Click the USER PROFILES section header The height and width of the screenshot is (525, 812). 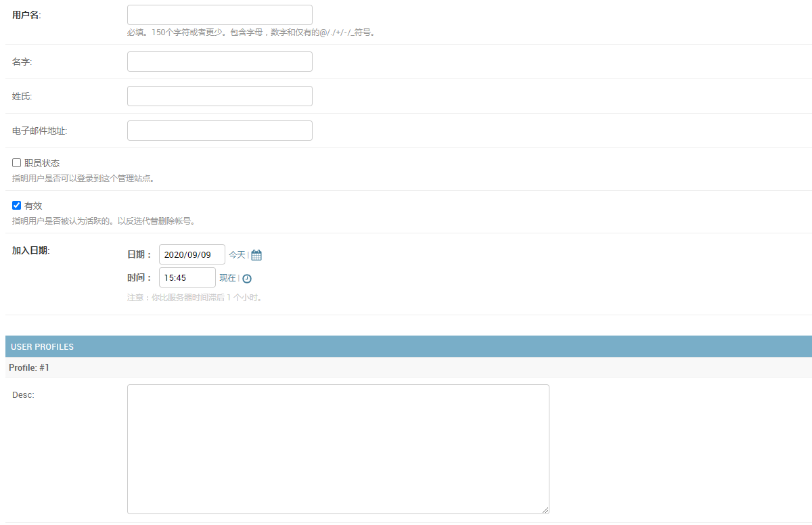point(409,346)
